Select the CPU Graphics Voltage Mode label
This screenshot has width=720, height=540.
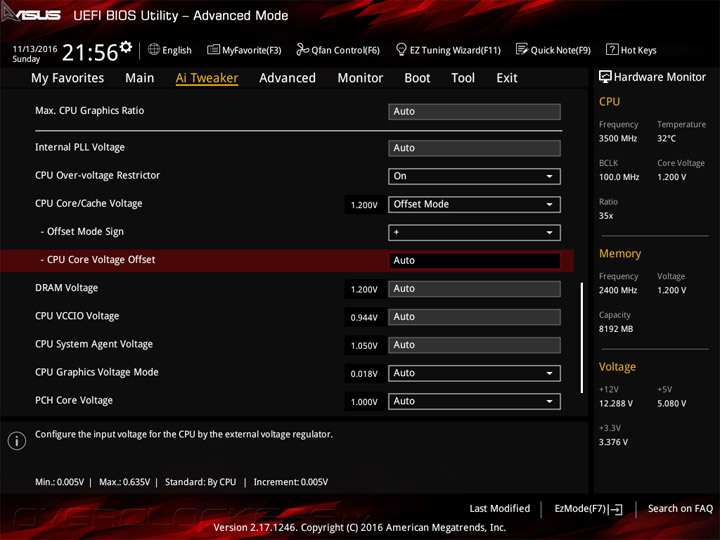coord(97,372)
